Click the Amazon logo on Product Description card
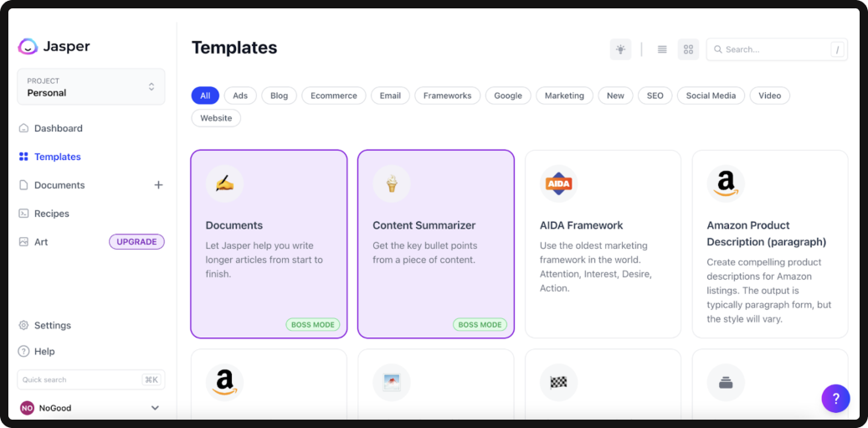 tap(726, 183)
